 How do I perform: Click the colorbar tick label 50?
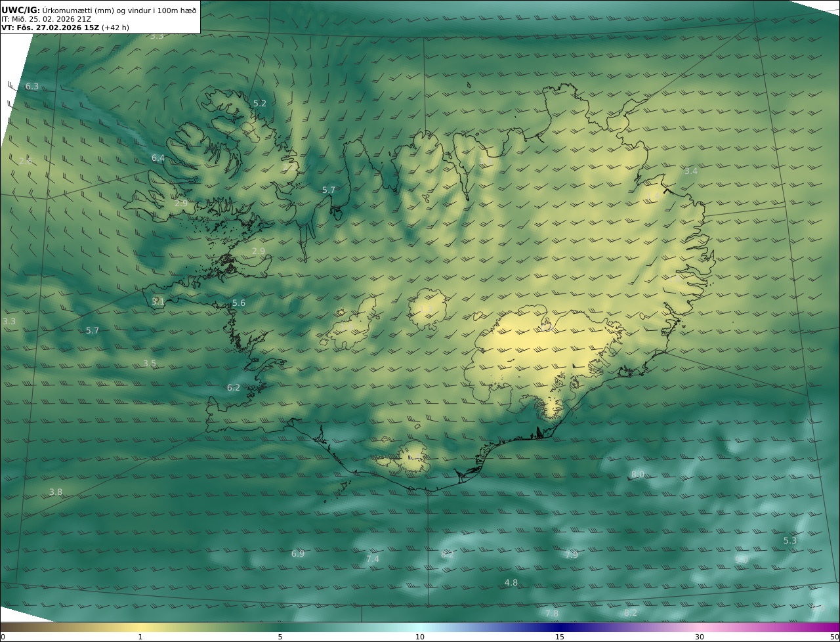click(835, 637)
